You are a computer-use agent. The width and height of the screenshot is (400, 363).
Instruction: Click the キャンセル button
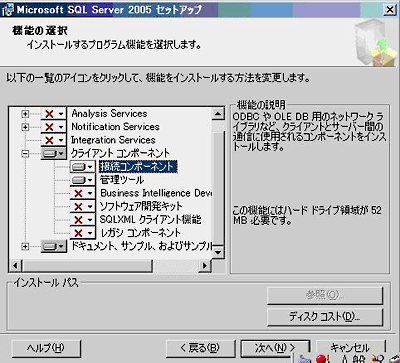click(x=350, y=348)
